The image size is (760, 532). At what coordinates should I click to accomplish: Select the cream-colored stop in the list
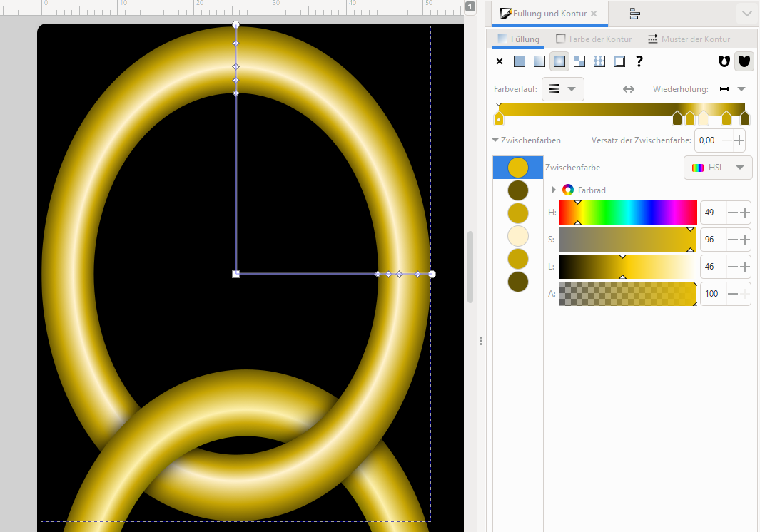point(518,236)
